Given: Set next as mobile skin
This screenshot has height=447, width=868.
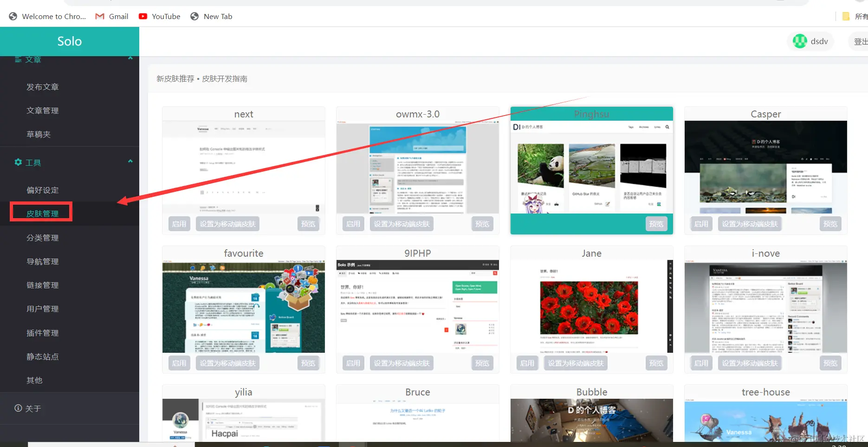Looking at the screenshot, I should coord(227,224).
